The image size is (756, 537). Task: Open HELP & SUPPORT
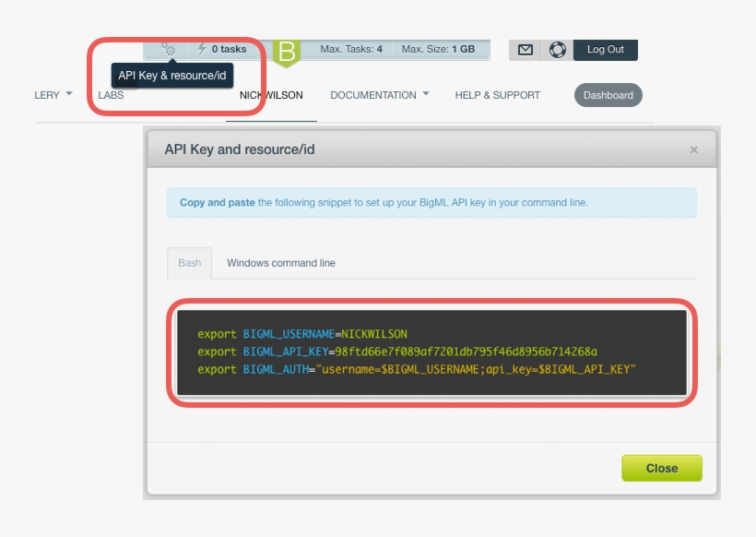tap(498, 94)
